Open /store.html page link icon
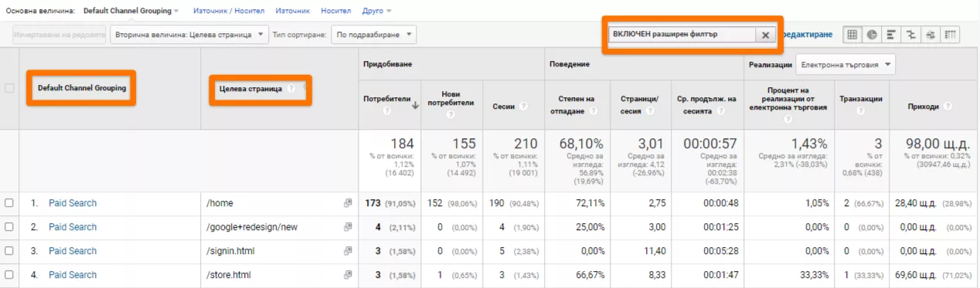This screenshot has height=288, width=980. pyautogui.click(x=348, y=275)
